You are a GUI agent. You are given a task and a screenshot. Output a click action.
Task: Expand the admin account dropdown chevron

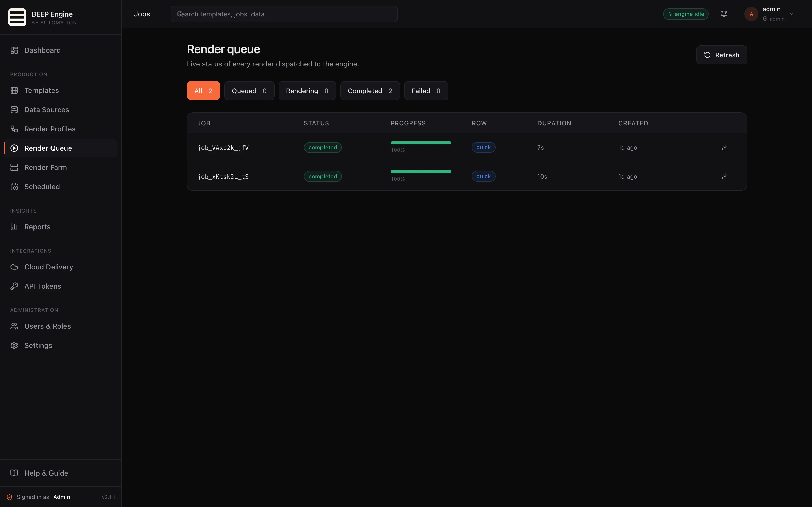coord(791,14)
